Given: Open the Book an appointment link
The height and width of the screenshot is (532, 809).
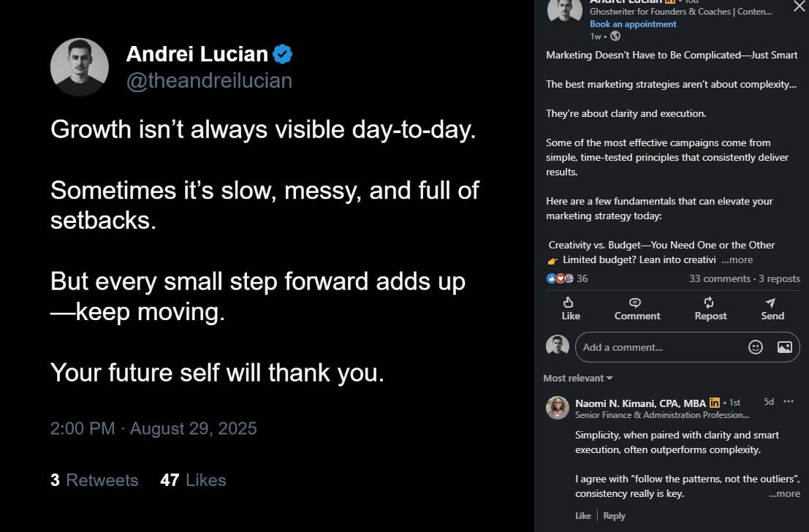Looking at the screenshot, I should [x=633, y=24].
